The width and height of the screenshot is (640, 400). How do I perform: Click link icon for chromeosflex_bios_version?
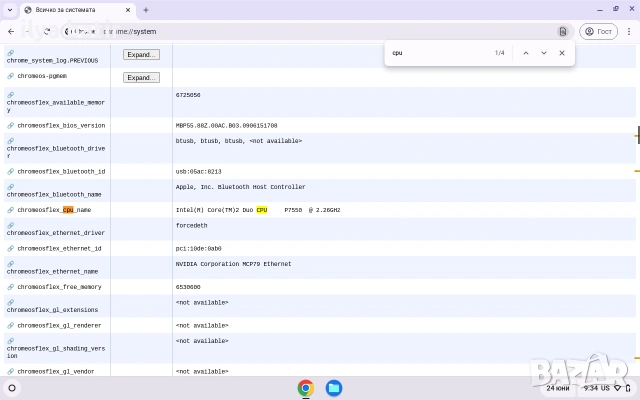click(11, 125)
